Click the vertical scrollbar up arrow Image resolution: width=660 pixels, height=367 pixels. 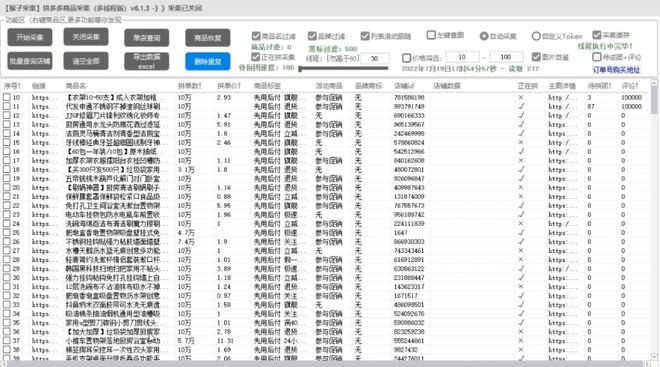point(654,83)
